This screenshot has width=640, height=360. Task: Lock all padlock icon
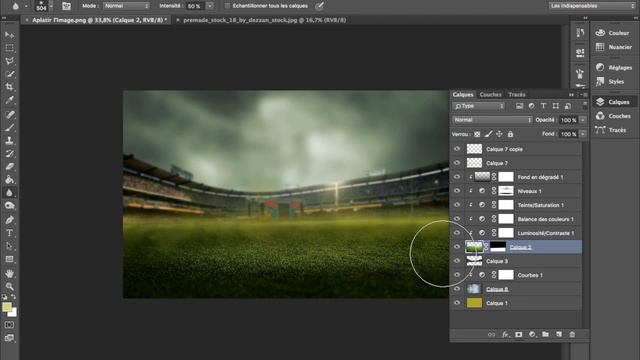tap(510, 134)
